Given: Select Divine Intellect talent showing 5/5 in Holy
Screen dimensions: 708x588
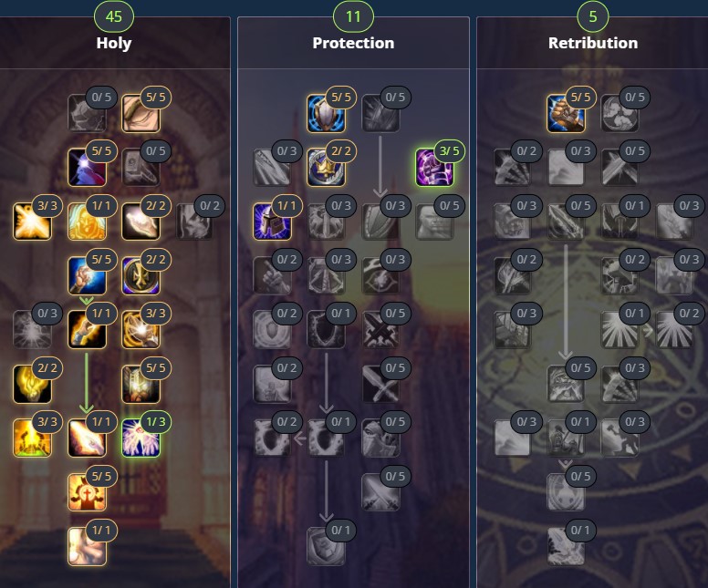Looking at the screenshot, I should point(141,113).
